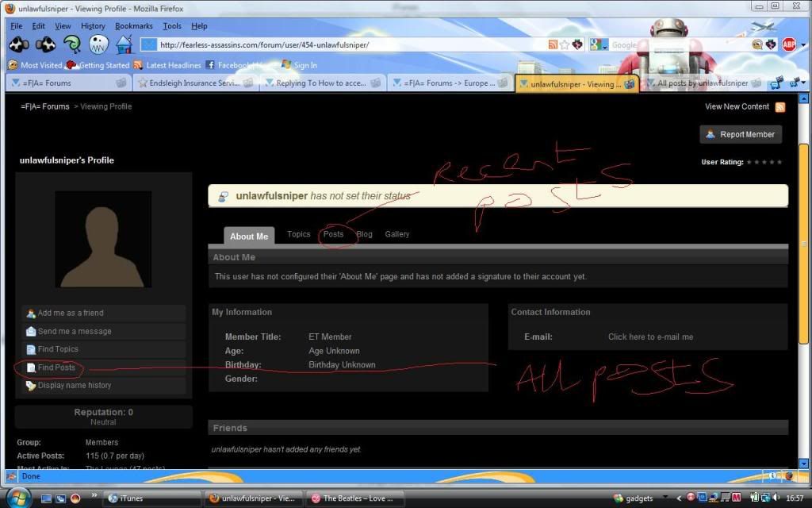Open the Tools menu
Screen dimensions: 812x508
click(172, 26)
